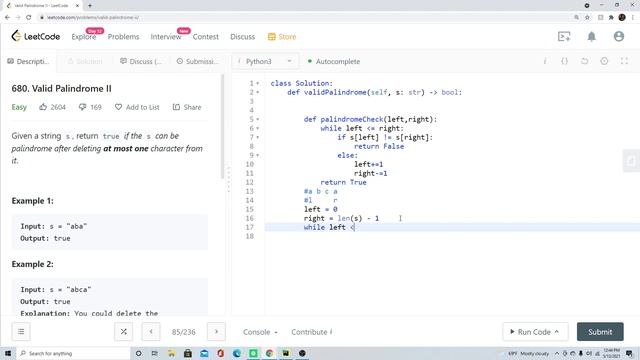The image size is (640, 360).
Task: Share this problem
Action: click(187, 107)
